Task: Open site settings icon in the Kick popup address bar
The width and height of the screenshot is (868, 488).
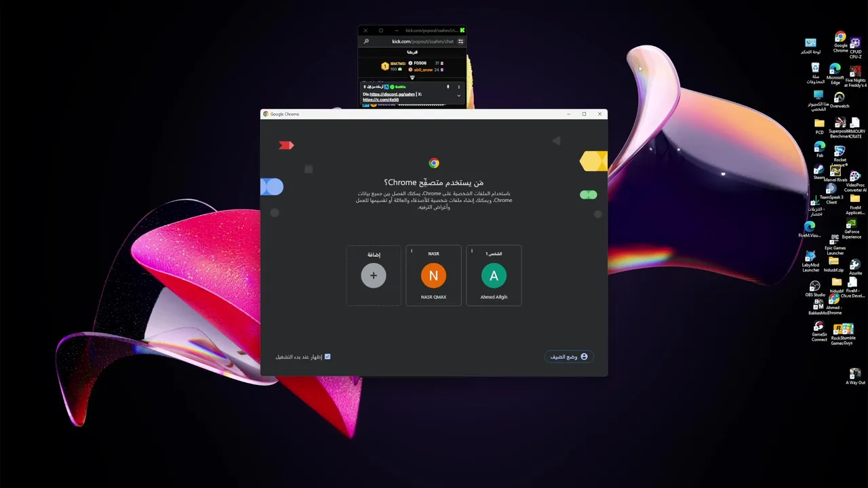Action: tap(460, 41)
